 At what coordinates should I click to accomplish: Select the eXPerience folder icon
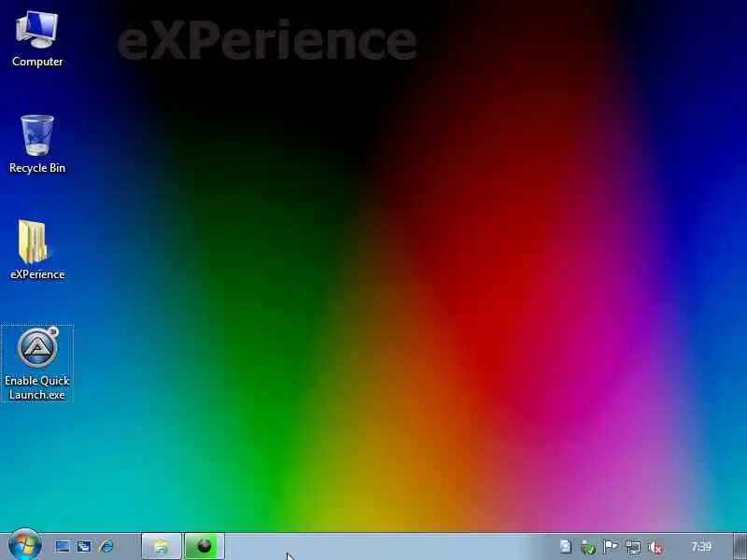pos(37,249)
